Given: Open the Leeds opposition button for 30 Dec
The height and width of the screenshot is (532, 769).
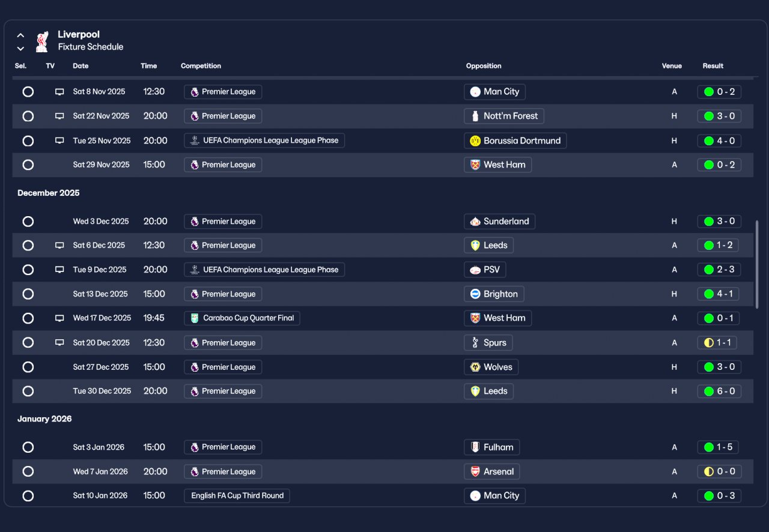Looking at the screenshot, I should (x=489, y=391).
